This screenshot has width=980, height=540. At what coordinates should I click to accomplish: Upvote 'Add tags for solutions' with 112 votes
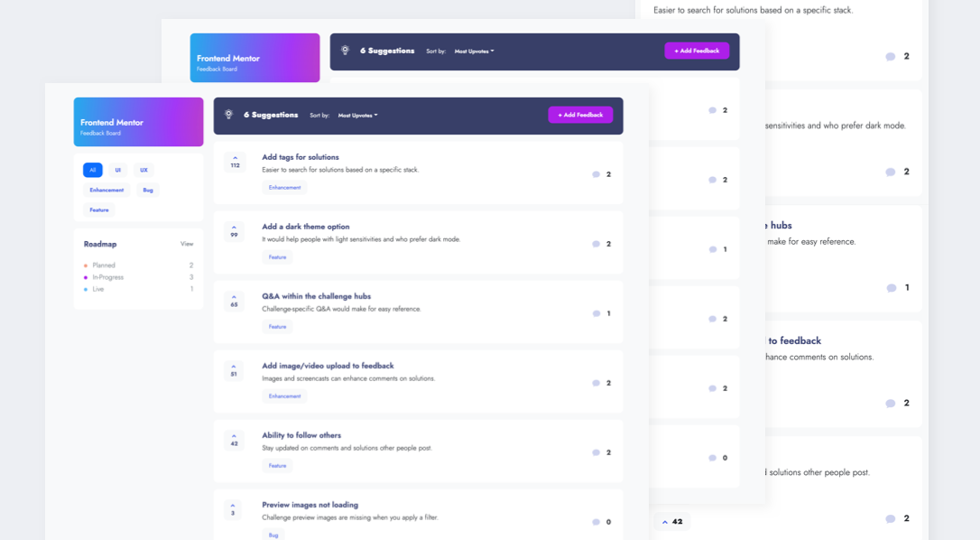click(x=235, y=162)
